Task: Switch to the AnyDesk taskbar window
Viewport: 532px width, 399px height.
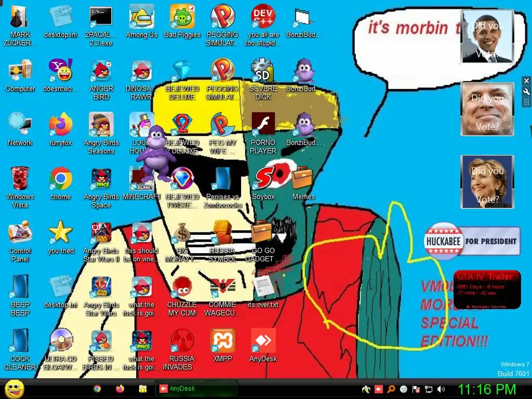Action: point(196,389)
